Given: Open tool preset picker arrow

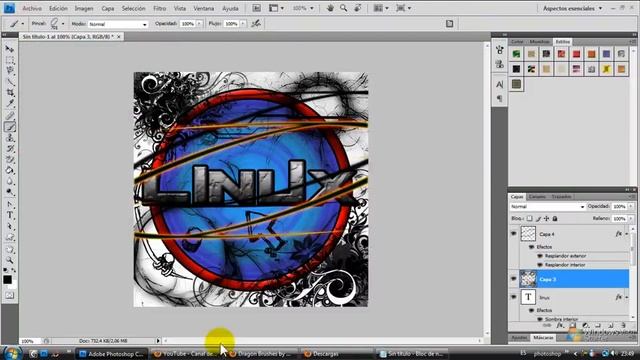Looking at the screenshot, I should [x=23, y=24].
